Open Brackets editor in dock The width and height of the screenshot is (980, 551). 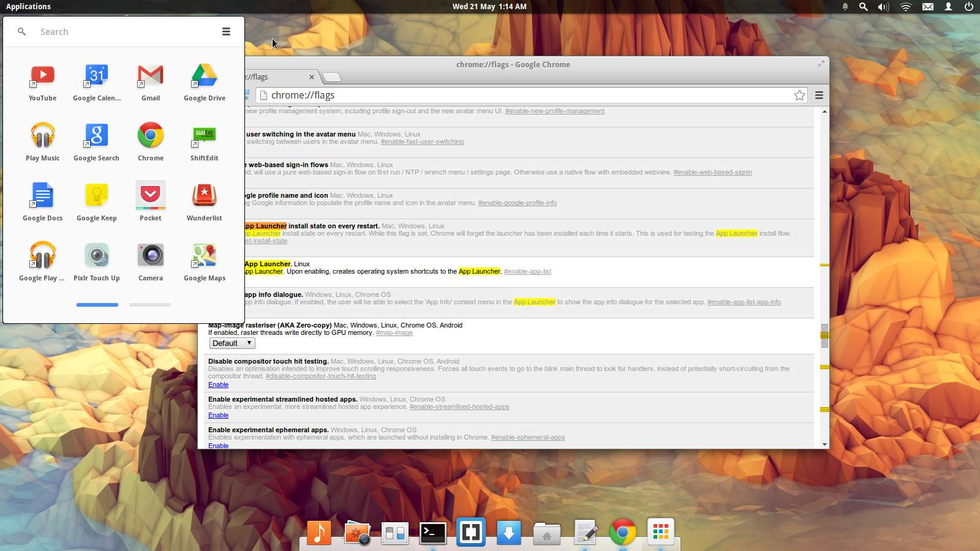click(x=471, y=532)
